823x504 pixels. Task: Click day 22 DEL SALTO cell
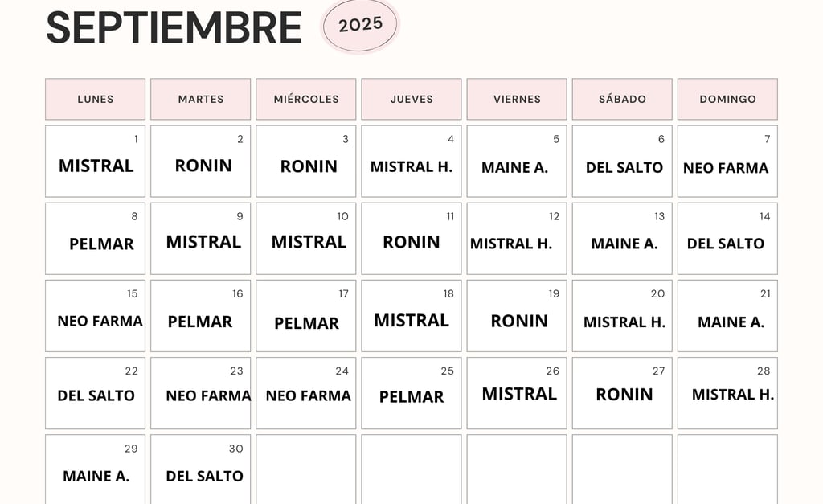pyautogui.click(x=95, y=393)
